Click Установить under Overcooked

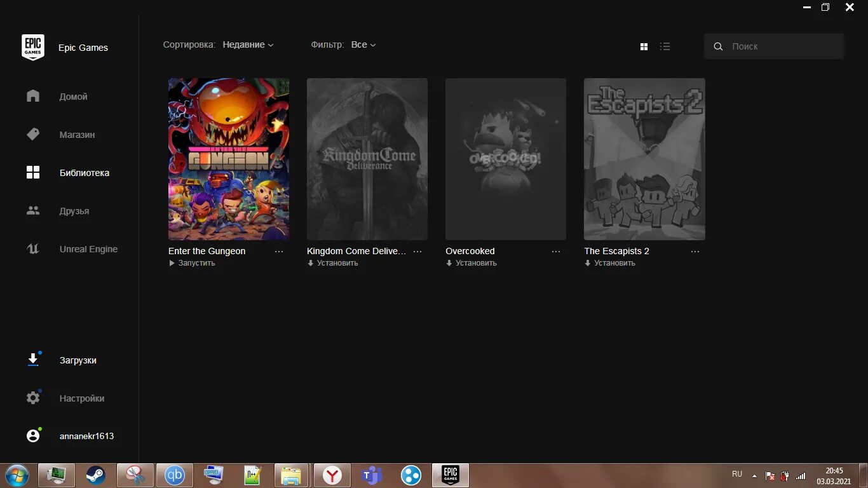point(471,263)
